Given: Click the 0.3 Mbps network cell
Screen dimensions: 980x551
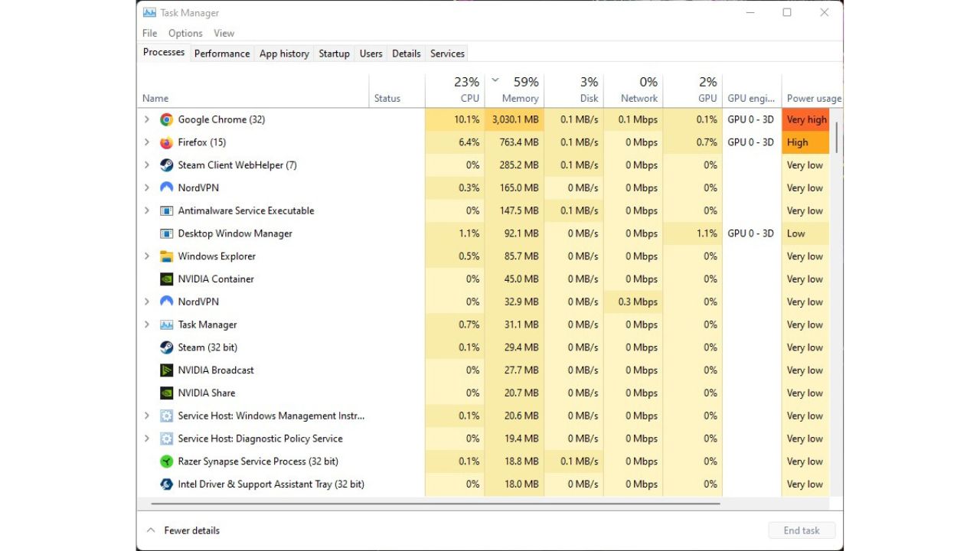Looking at the screenshot, I should pos(633,302).
